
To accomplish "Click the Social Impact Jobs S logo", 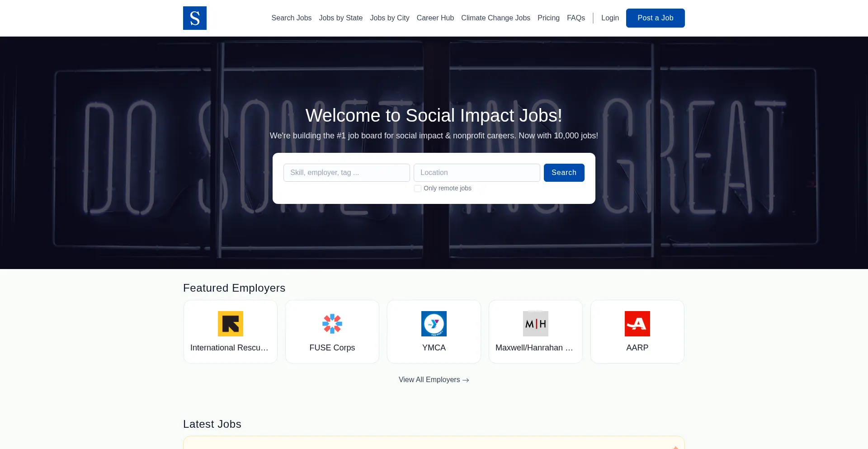I will click(x=195, y=18).
